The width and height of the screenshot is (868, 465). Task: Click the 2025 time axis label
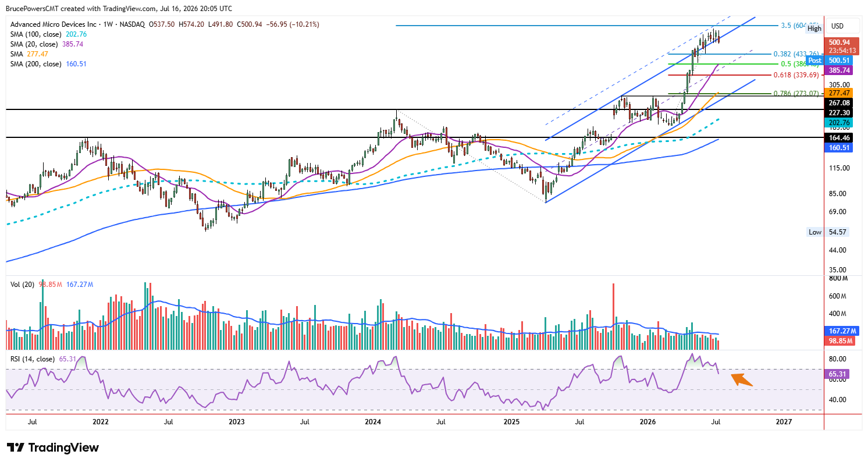[511, 421]
